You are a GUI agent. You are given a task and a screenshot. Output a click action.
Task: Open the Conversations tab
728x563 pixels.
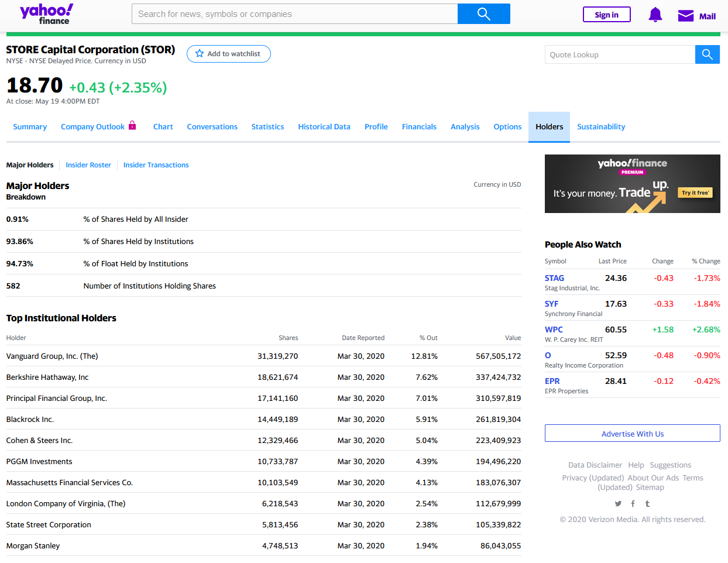point(212,126)
